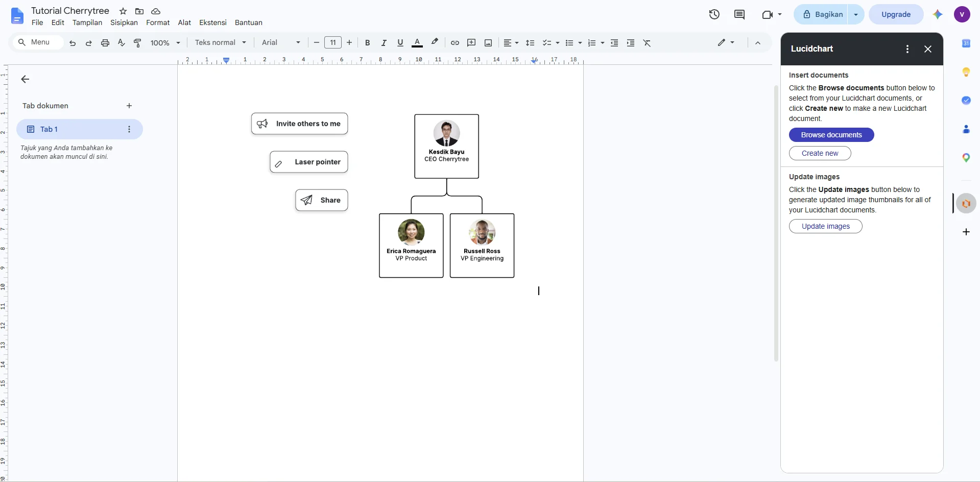Add a new document tab

point(129,106)
